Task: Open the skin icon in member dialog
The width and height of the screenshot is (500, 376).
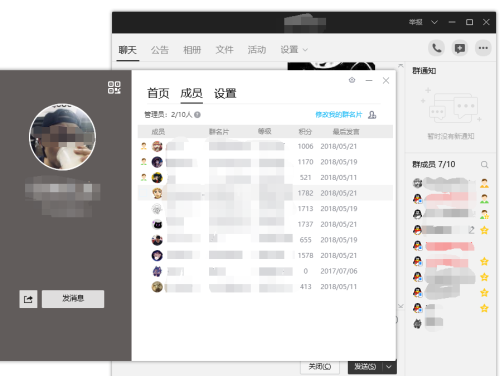Action: (352, 80)
